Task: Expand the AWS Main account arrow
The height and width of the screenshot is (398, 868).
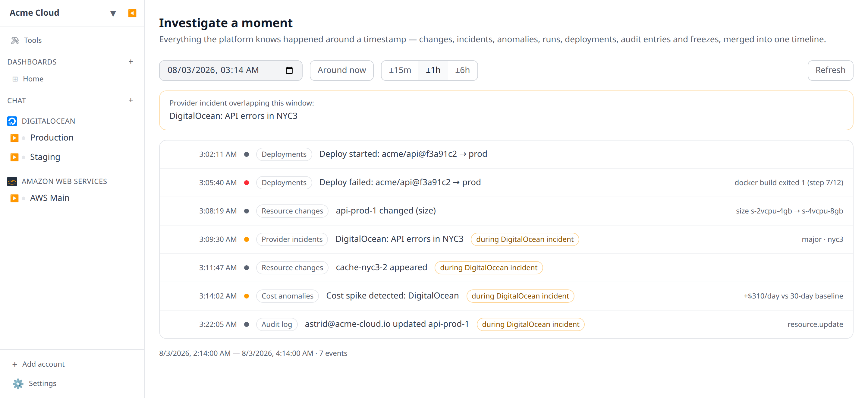Action: [14, 198]
